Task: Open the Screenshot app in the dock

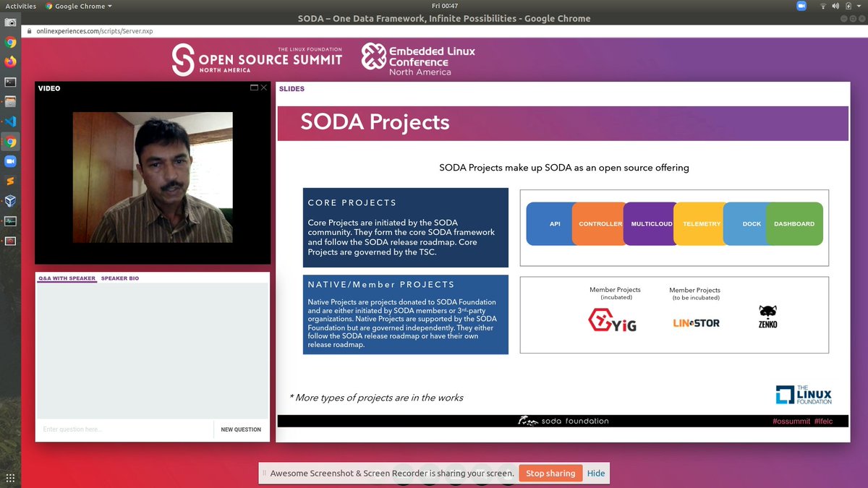Action: (10, 22)
